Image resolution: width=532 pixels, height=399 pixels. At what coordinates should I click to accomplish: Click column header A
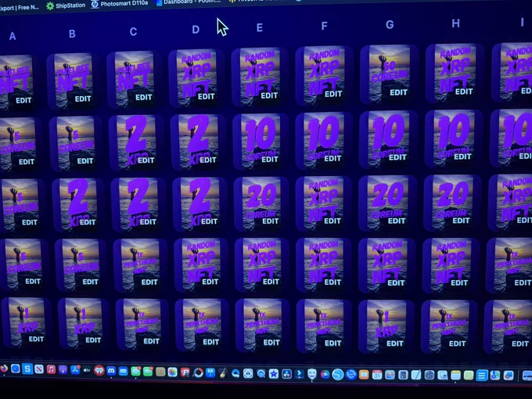(x=13, y=36)
